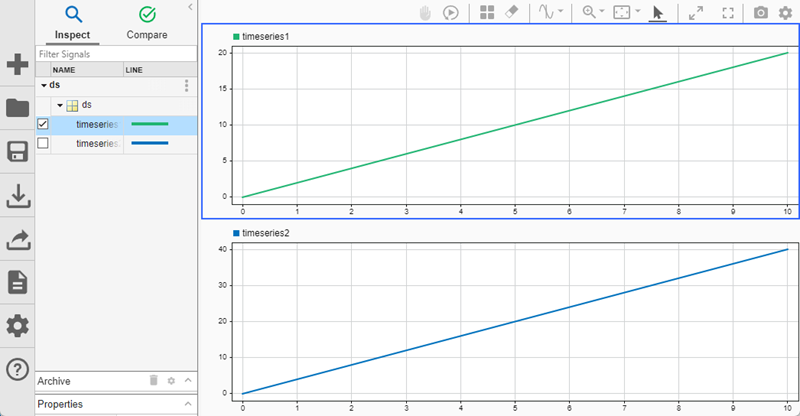Open a saved session via folder icon
Viewport: 800px width, 416px height.
pos(17,108)
